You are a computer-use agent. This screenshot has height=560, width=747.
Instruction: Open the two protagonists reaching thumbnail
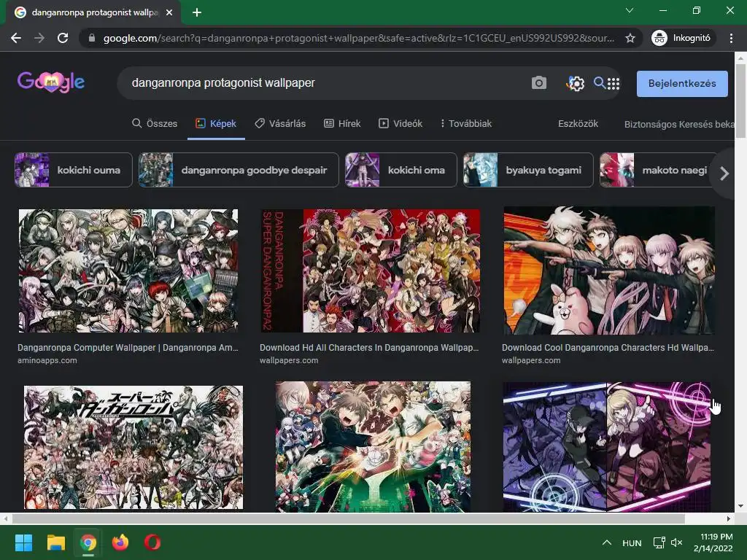coord(373,447)
